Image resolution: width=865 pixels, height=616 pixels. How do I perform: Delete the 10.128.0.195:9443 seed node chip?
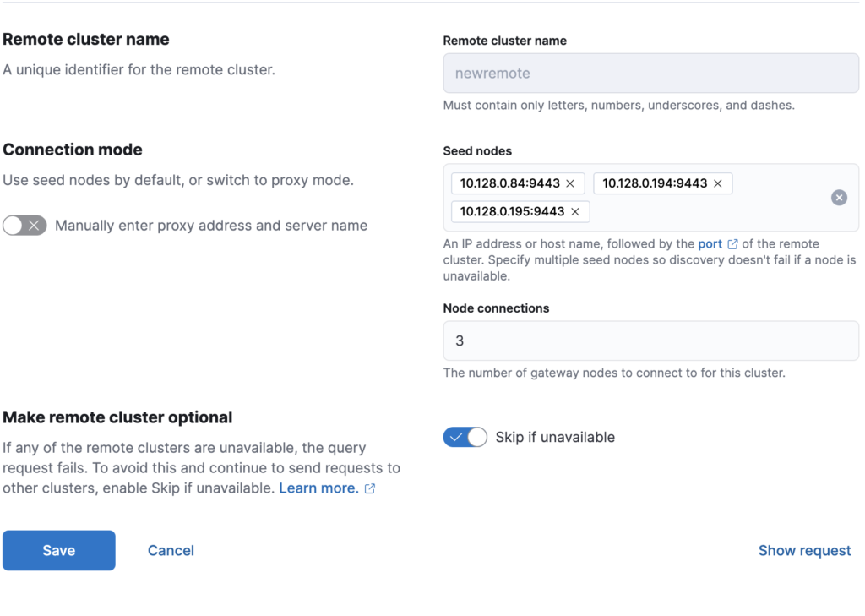pos(575,211)
